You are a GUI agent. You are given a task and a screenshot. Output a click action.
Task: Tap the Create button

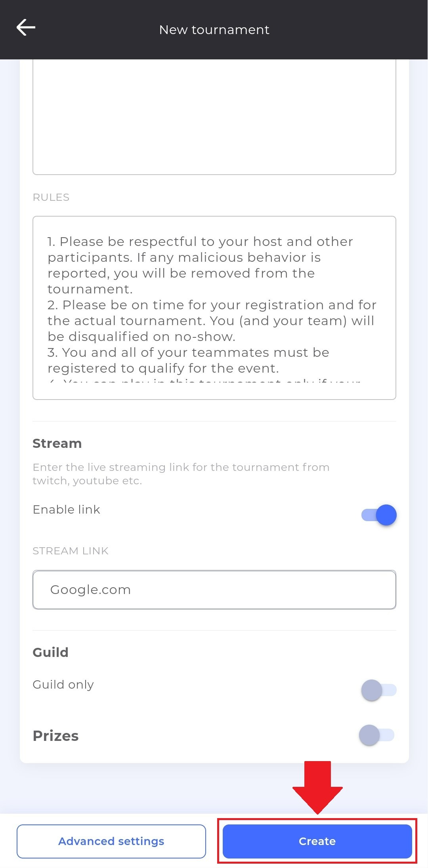pos(317,841)
